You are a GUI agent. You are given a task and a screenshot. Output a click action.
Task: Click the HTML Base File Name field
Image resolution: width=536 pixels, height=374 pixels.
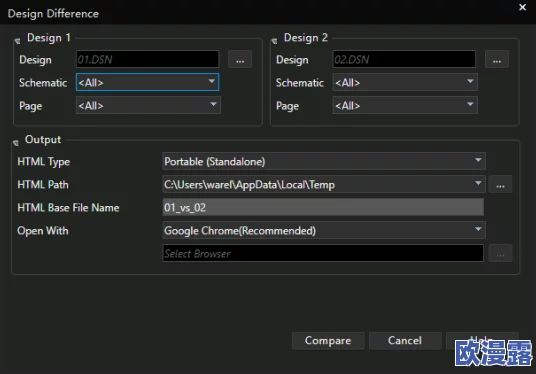[323, 207]
